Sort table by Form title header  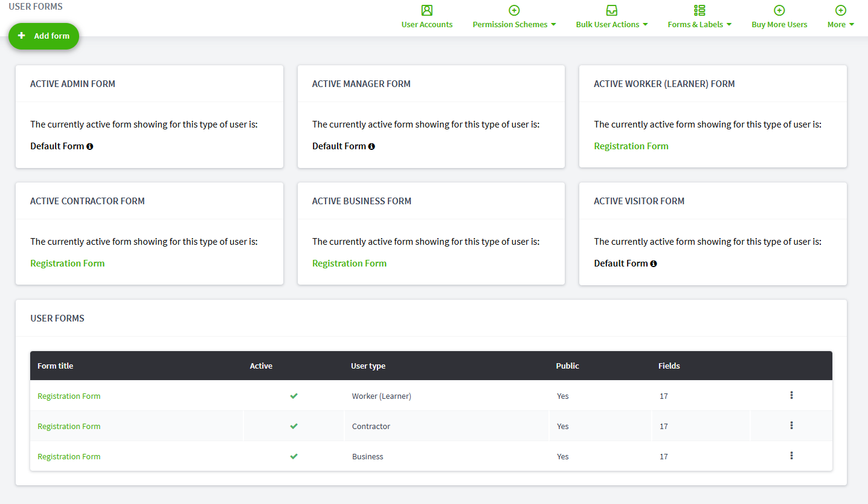click(x=56, y=366)
